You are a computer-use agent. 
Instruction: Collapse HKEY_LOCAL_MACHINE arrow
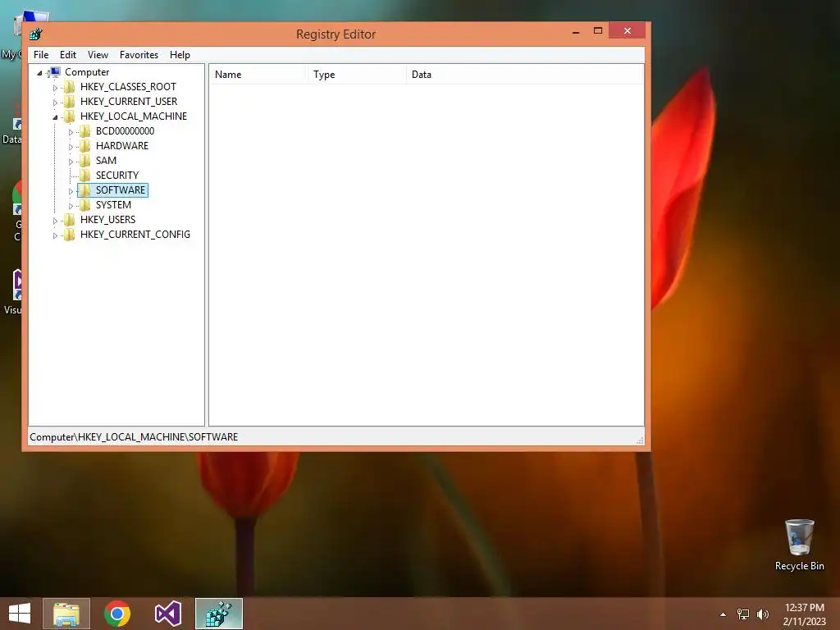(x=55, y=117)
